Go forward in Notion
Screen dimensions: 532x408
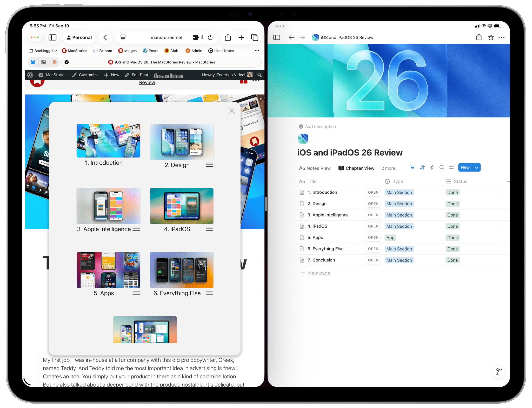[x=302, y=37]
